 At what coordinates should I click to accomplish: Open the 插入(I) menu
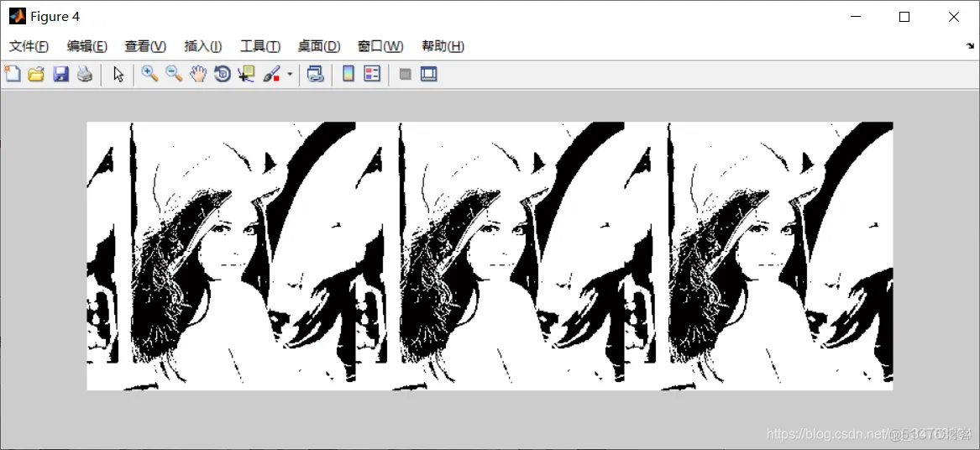pos(203,46)
